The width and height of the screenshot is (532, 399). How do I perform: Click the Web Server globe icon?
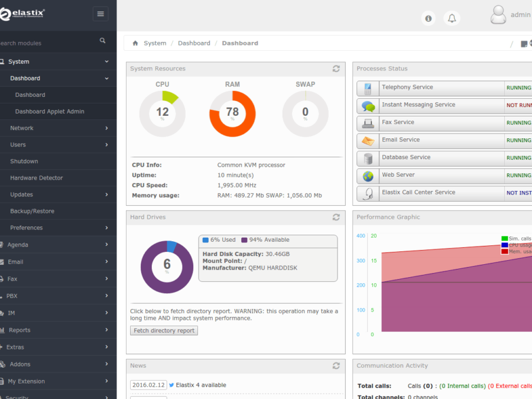pyautogui.click(x=368, y=176)
